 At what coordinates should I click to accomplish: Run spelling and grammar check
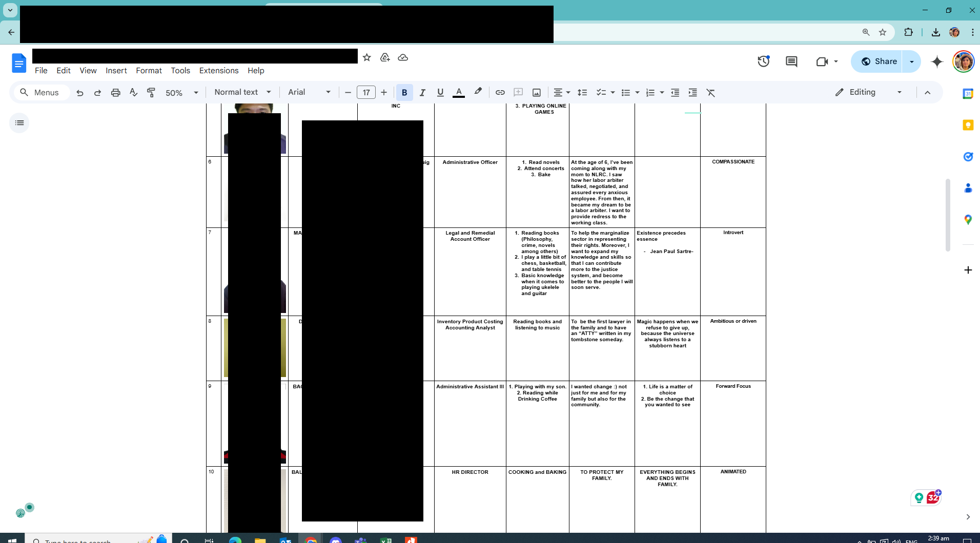133,93
